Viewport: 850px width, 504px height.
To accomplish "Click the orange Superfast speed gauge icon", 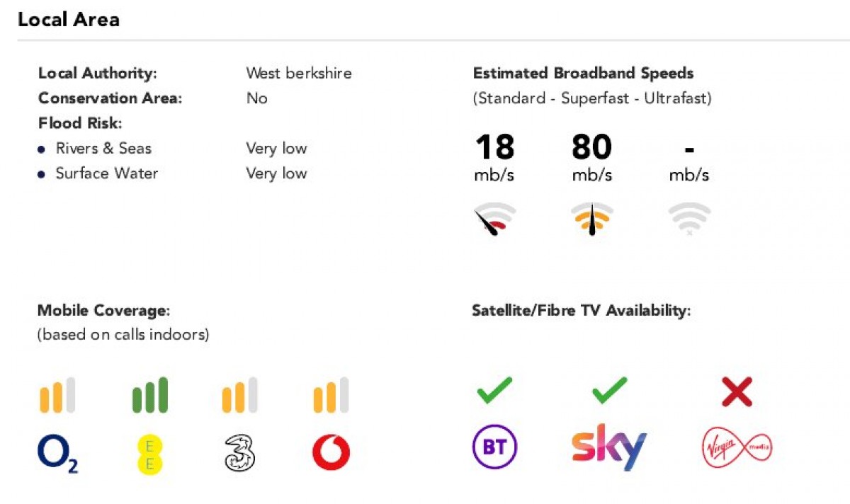I will (x=591, y=220).
